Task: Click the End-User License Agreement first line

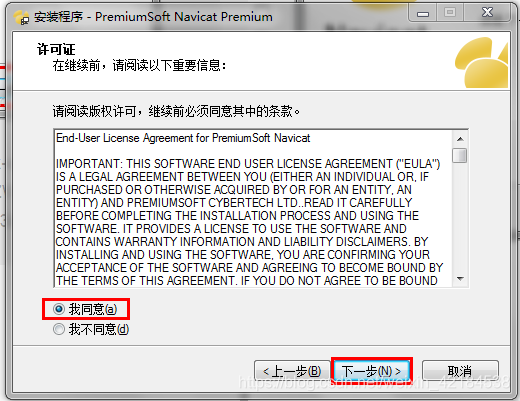Action: (x=183, y=138)
